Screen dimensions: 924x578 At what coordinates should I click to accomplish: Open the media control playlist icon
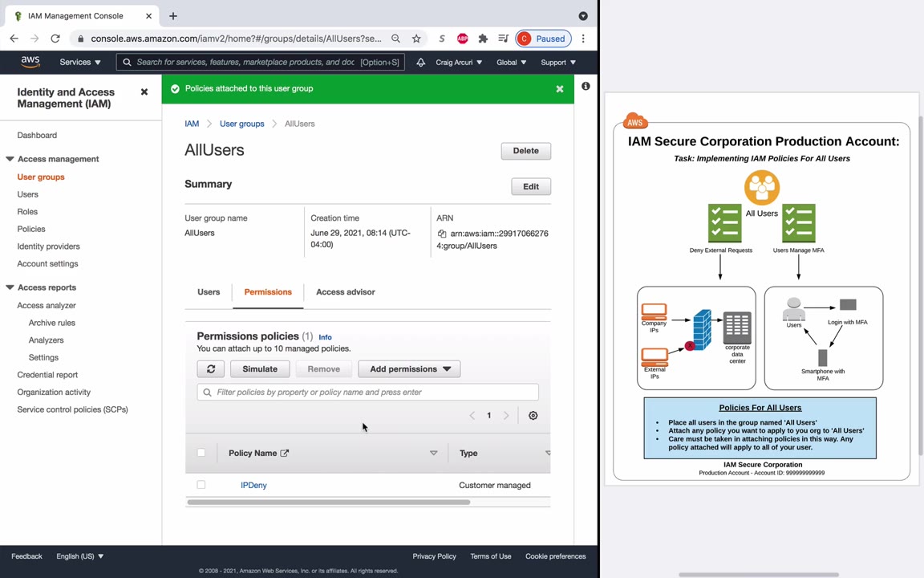point(503,39)
